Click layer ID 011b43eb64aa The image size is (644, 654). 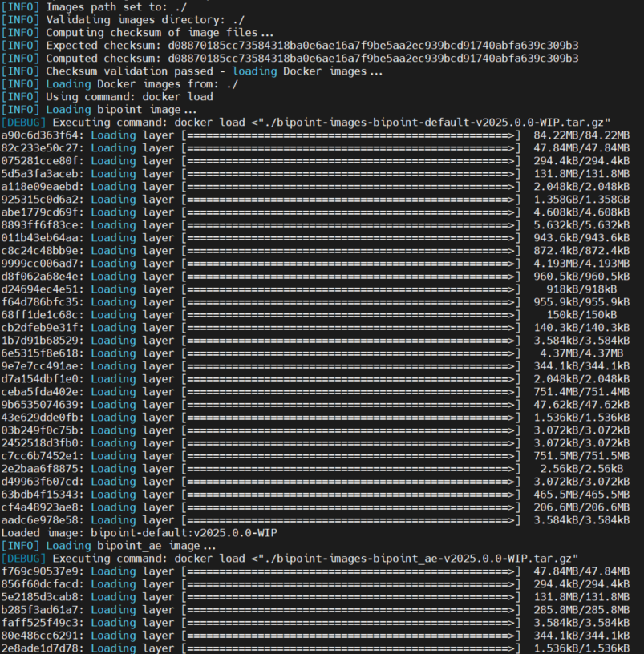(x=39, y=238)
